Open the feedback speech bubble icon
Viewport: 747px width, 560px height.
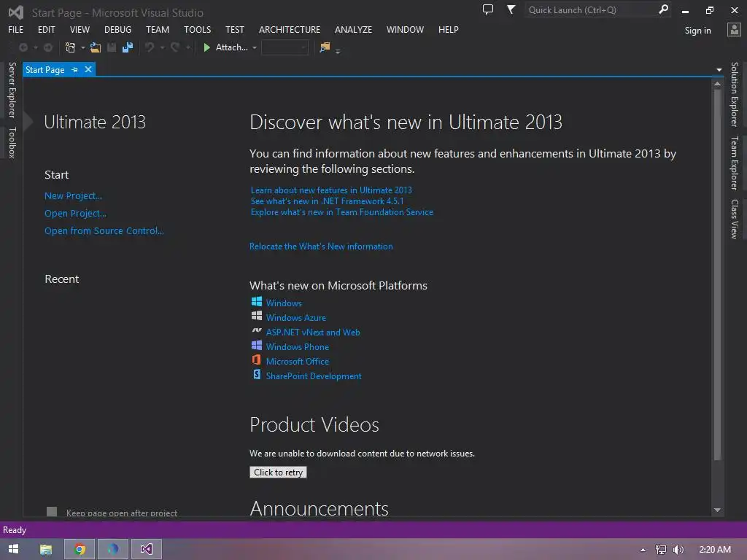click(488, 9)
